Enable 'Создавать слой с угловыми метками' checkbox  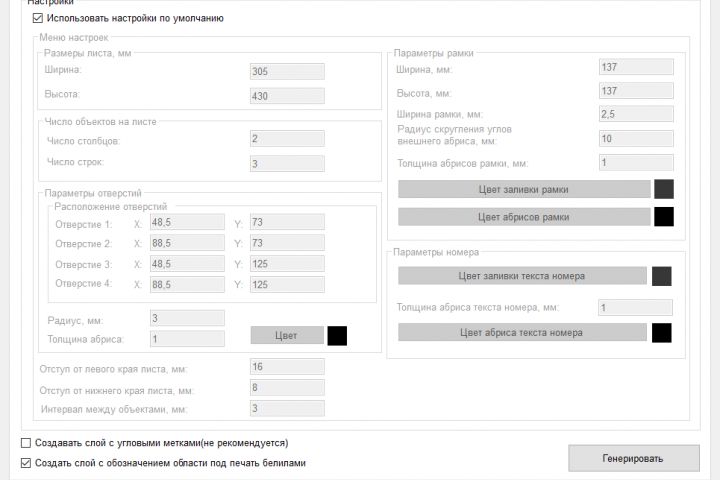click(x=26, y=442)
